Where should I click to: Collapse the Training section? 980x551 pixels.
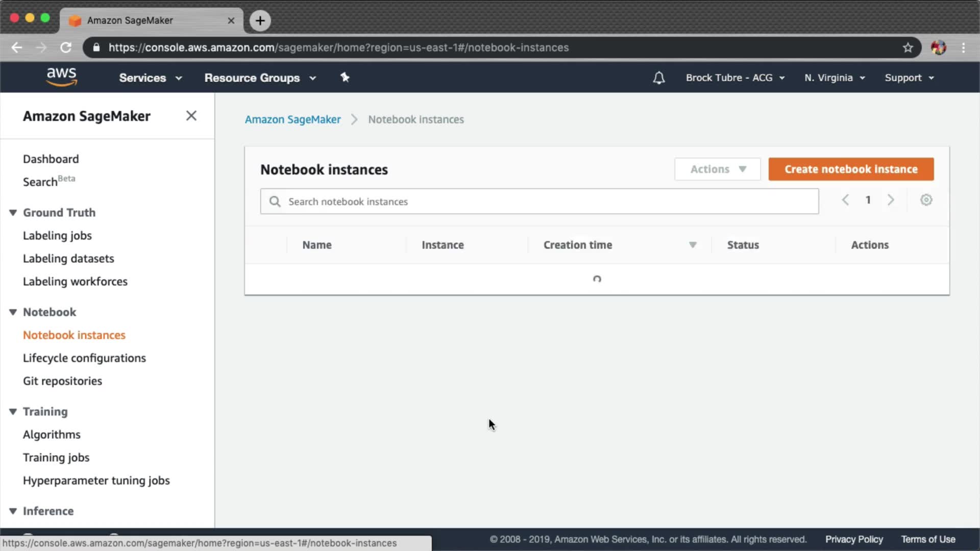13,412
